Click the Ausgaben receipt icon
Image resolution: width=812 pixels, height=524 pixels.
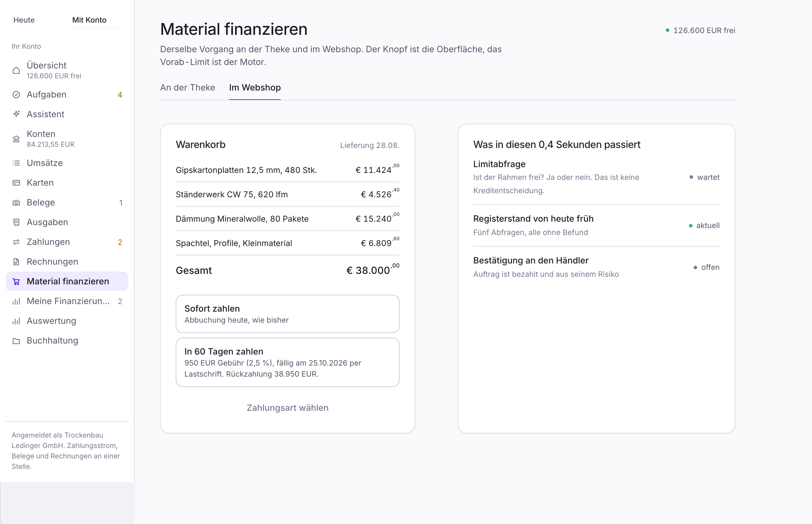click(16, 222)
